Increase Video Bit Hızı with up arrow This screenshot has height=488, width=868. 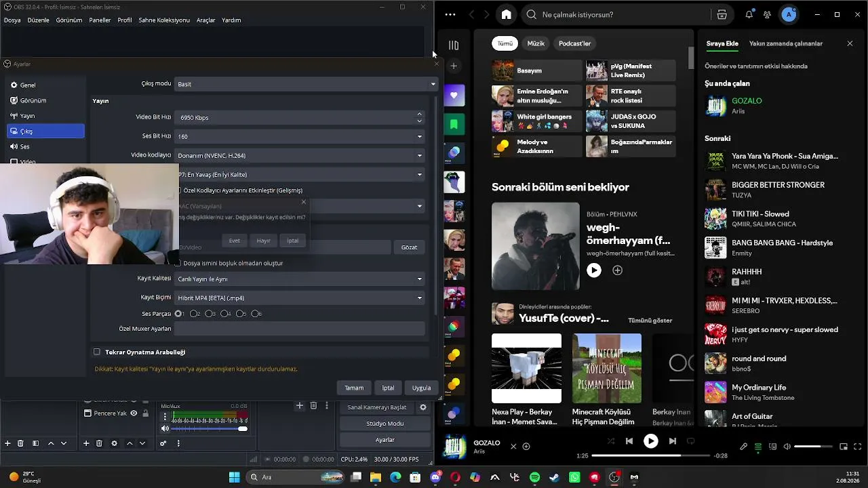tap(419, 114)
